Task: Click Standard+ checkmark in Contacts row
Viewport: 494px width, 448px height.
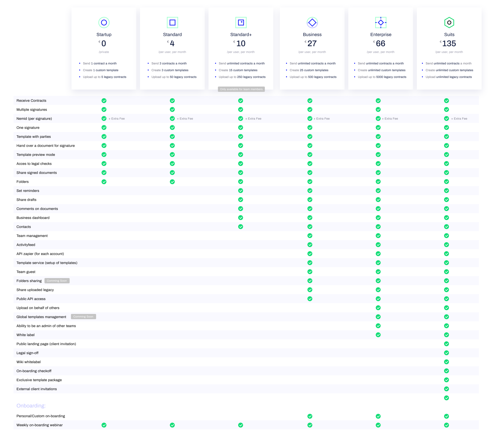Action: click(x=241, y=227)
